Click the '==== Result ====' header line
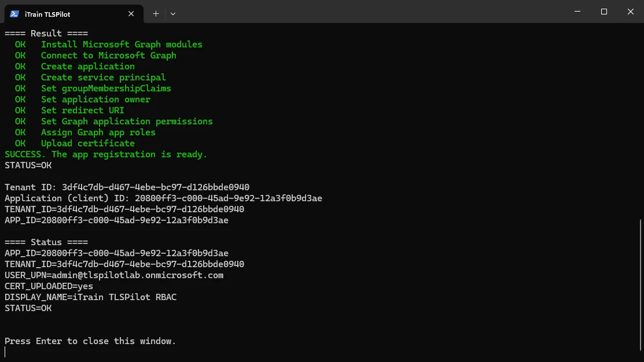This screenshot has width=644, height=362. [46, 33]
